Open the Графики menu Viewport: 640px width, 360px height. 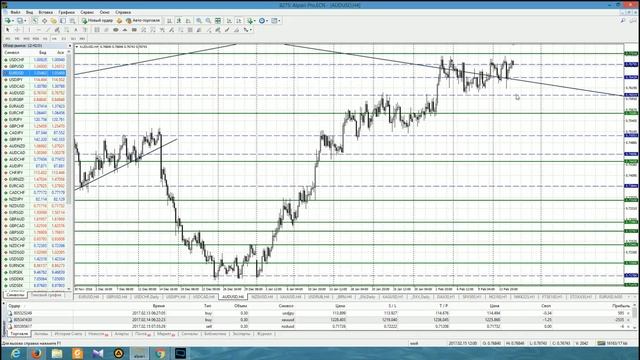(66, 12)
